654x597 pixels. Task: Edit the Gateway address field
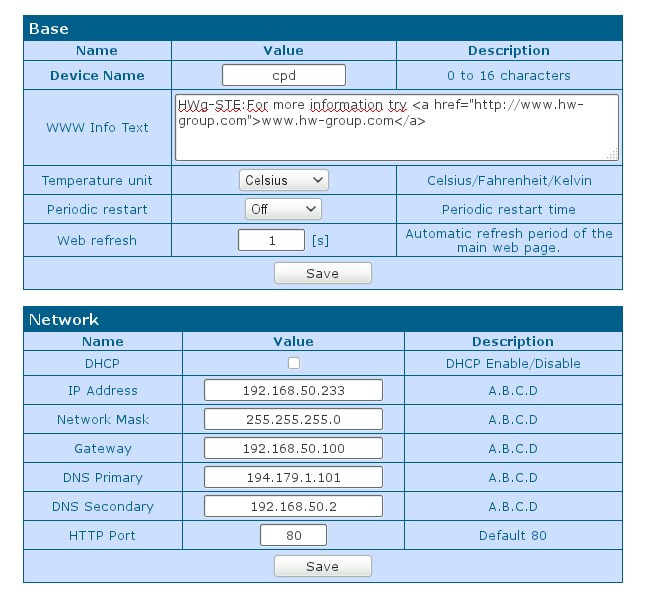click(x=294, y=448)
